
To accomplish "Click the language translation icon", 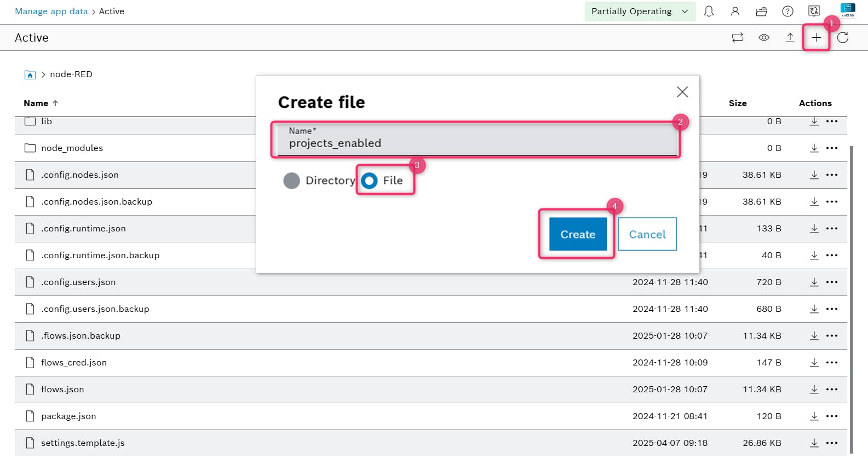I will click(814, 11).
